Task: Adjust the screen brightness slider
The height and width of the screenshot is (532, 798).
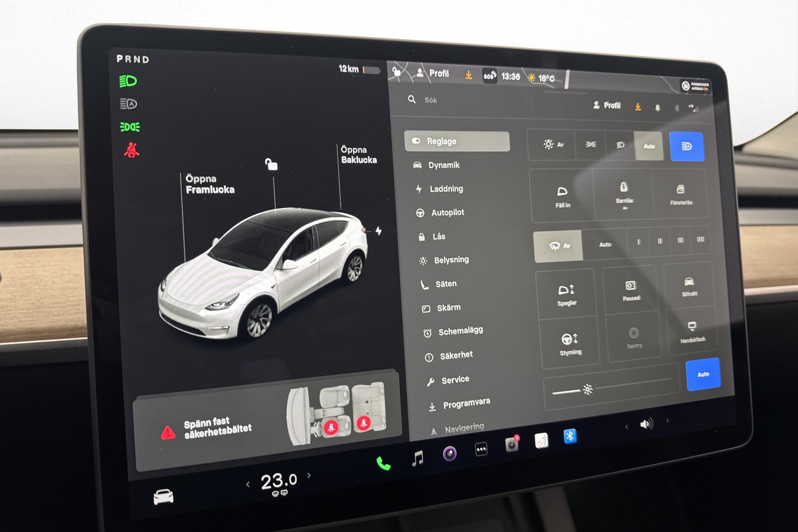Action: pos(587,389)
